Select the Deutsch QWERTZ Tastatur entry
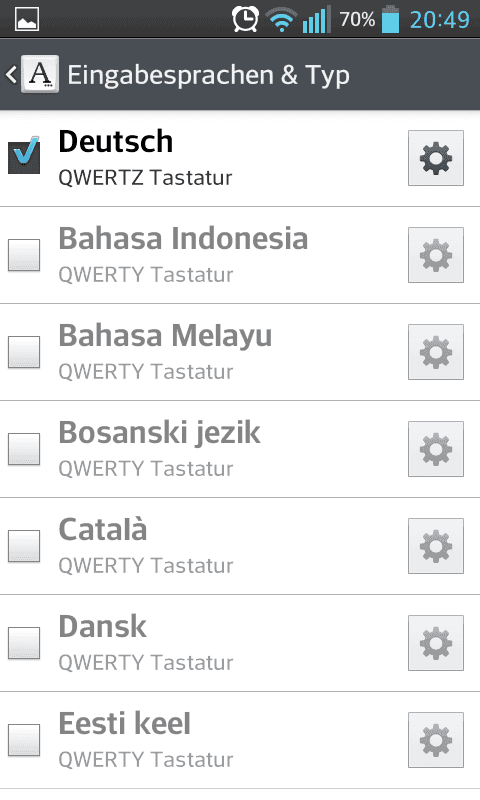The image size is (480, 800). (x=204, y=158)
